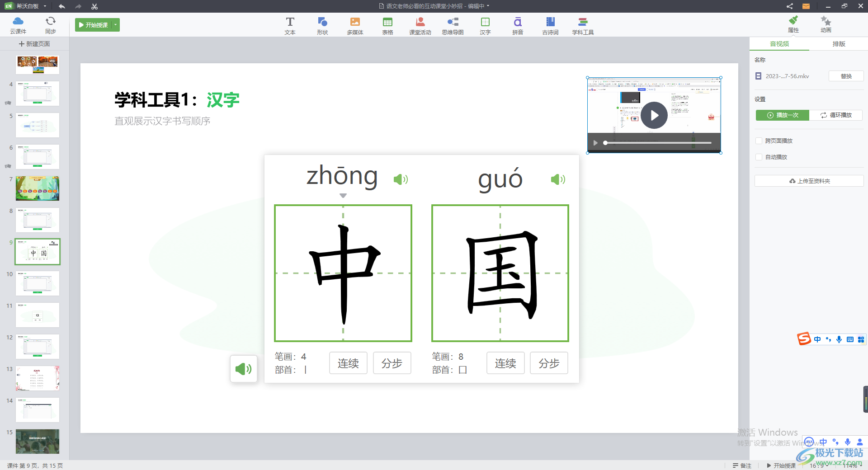Click the small play button in the video control bar
The image size is (868, 470).
pyautogui.click(x=595, y=143)
